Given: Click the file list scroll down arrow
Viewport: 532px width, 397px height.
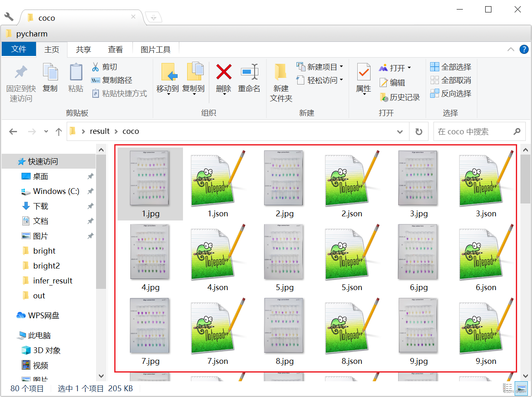Looking at the screenshot, I should 525,376.
